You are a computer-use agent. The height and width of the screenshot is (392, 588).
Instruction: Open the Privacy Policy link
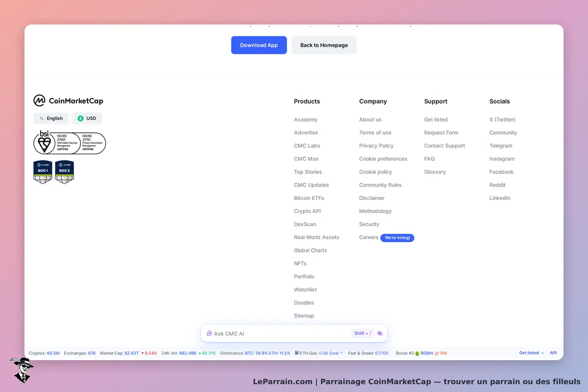(x=376, y=146)
